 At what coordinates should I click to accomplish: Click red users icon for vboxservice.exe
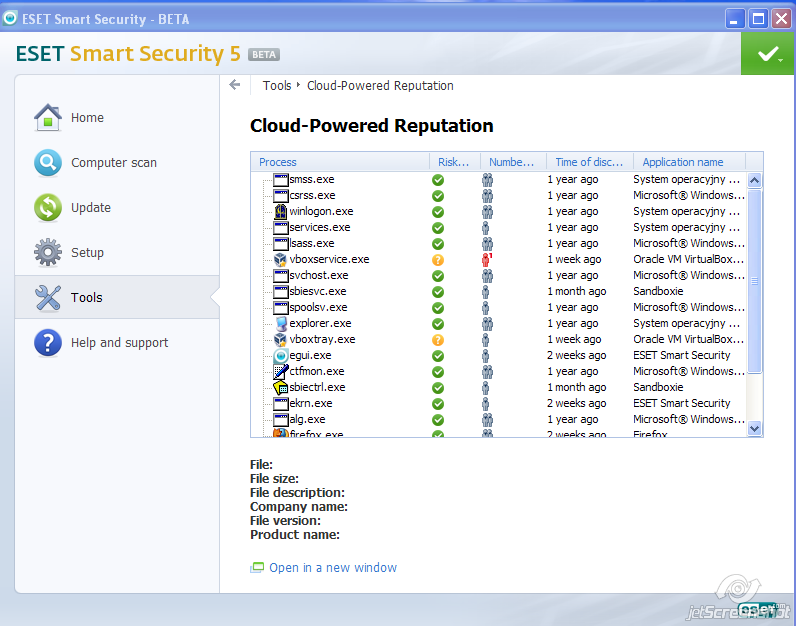486,259
